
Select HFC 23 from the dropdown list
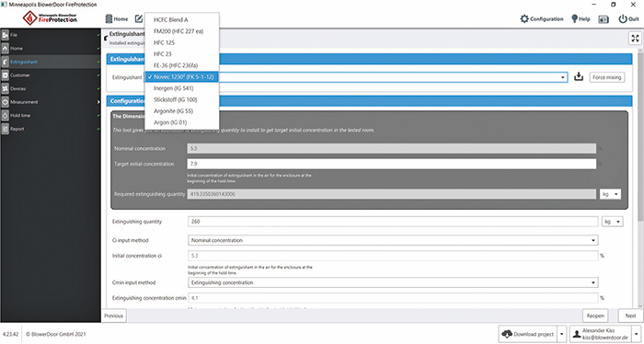pyautogui.click(x=182, y=54)
